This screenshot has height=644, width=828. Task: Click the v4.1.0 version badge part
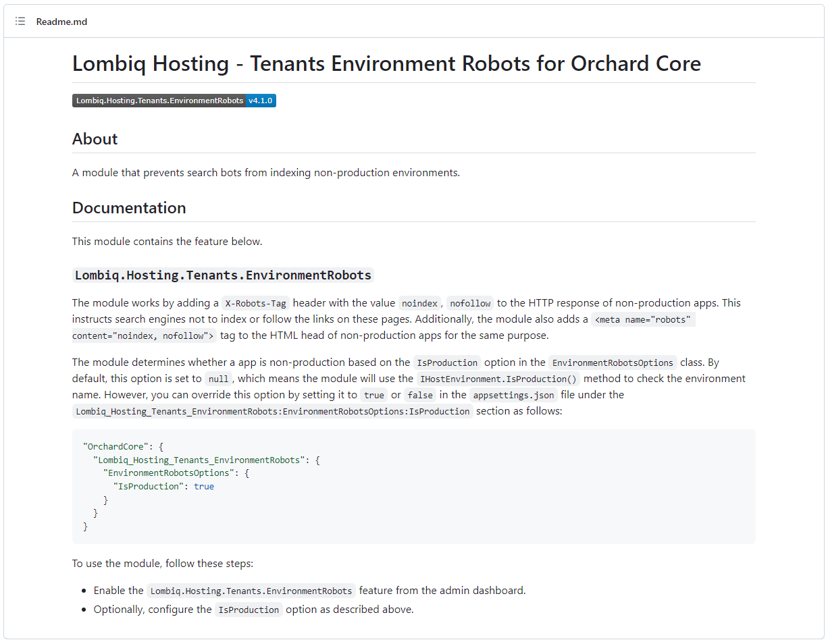coord(260,101)
